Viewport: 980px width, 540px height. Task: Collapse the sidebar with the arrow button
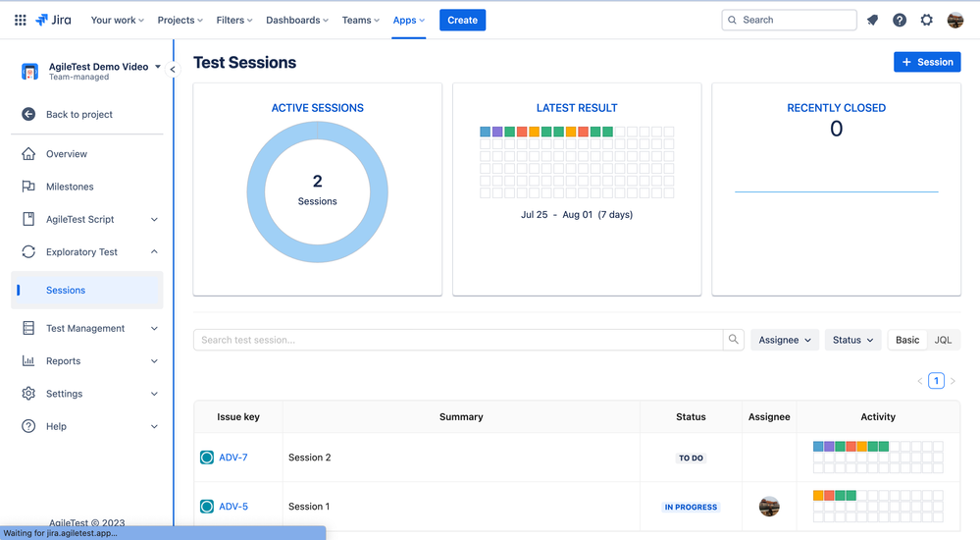[173, 70]
